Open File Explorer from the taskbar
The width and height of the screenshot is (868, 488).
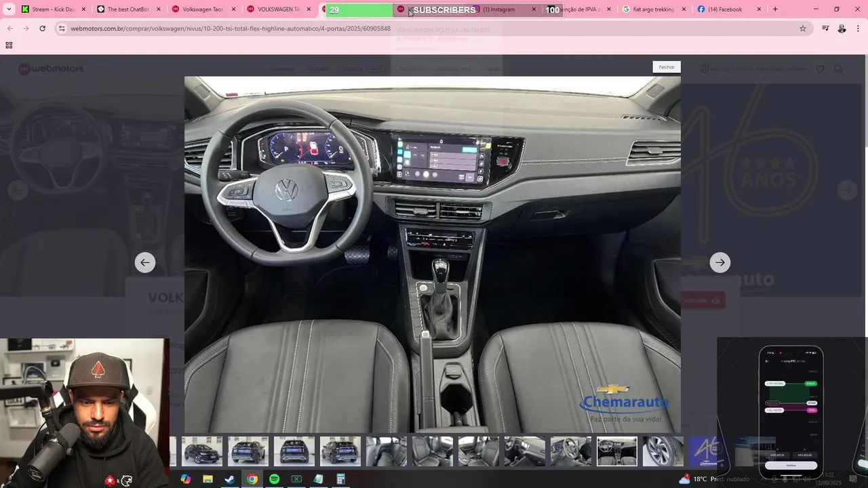click(208, 479)
